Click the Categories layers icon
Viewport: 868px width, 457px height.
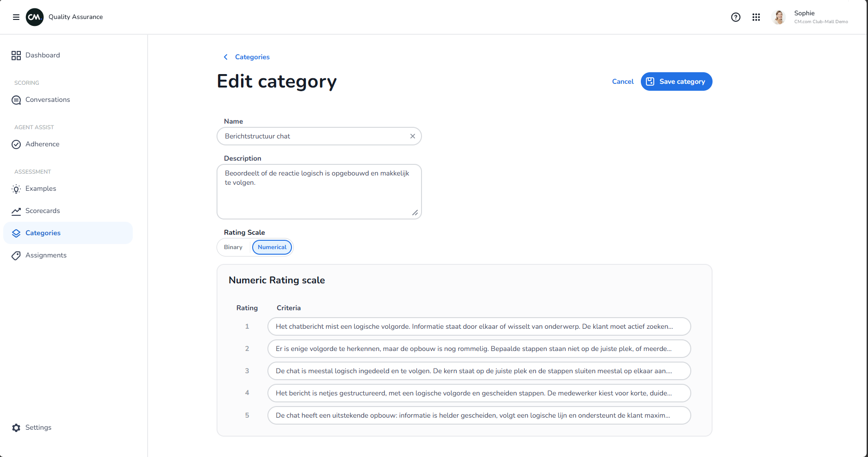click(16, 233)
